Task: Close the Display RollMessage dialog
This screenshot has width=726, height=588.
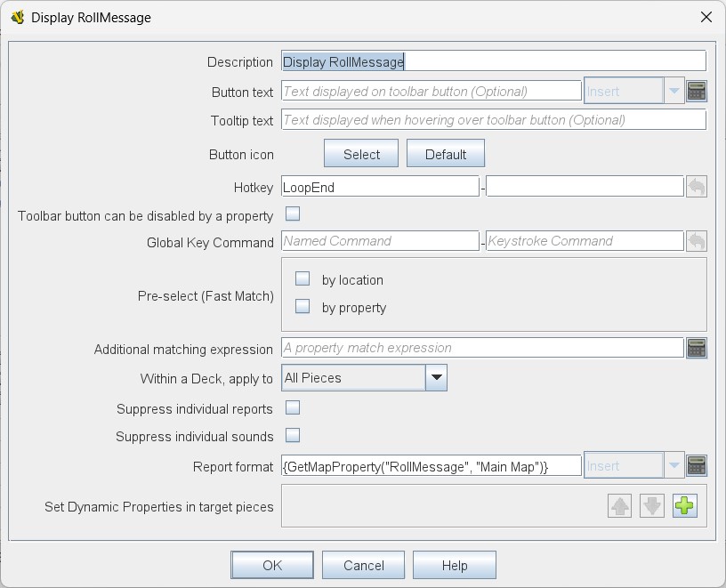Action: click(x=706, y=18)
